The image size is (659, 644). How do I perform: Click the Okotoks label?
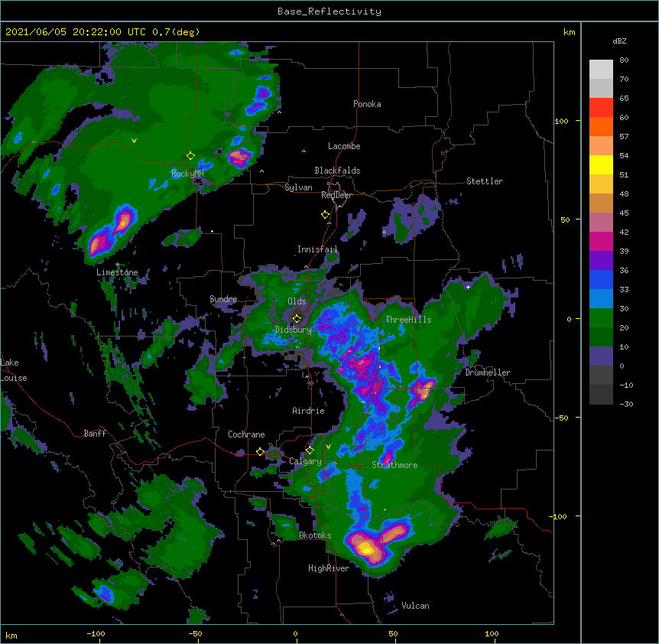point(315,535)
